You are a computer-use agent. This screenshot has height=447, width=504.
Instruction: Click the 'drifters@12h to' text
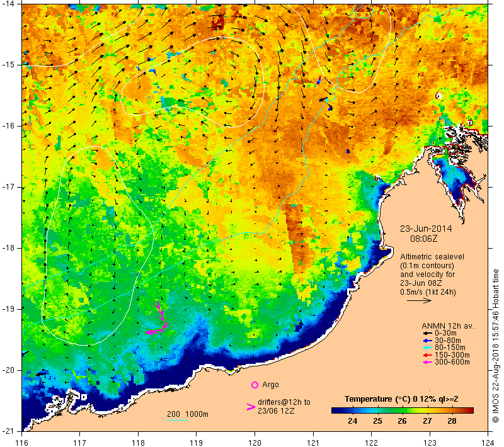click(284, 402)
